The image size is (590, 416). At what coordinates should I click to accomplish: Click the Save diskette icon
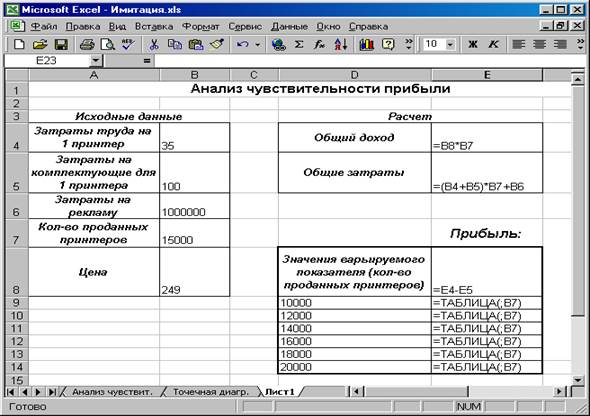click(61, 44)
